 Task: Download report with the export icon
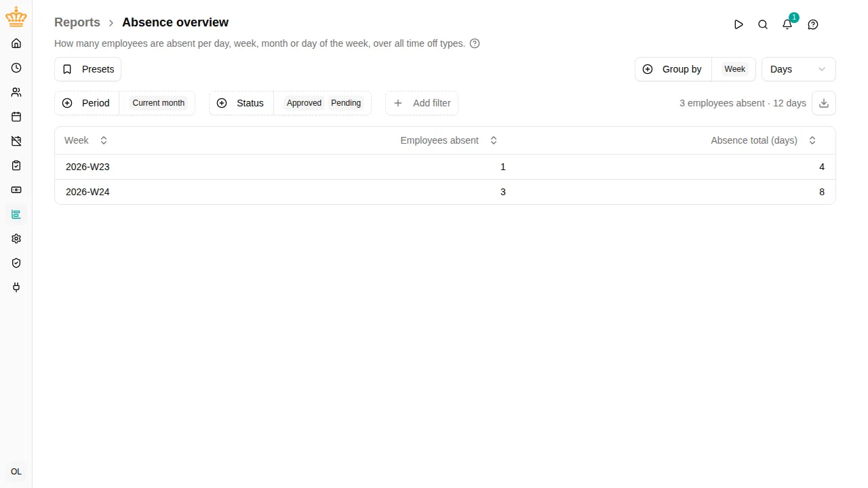click(x=824, y=103)
